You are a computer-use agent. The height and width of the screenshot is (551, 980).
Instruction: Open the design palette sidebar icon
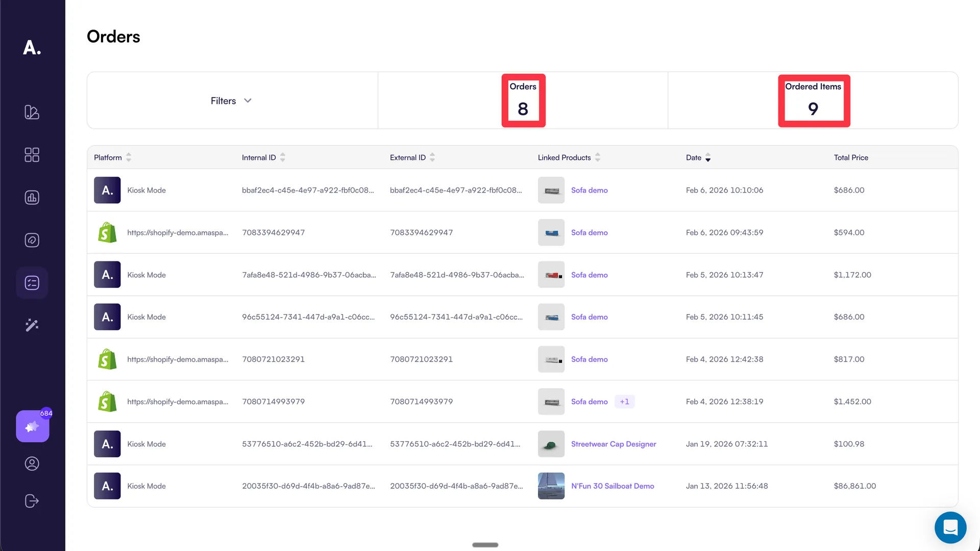point(32,112)
